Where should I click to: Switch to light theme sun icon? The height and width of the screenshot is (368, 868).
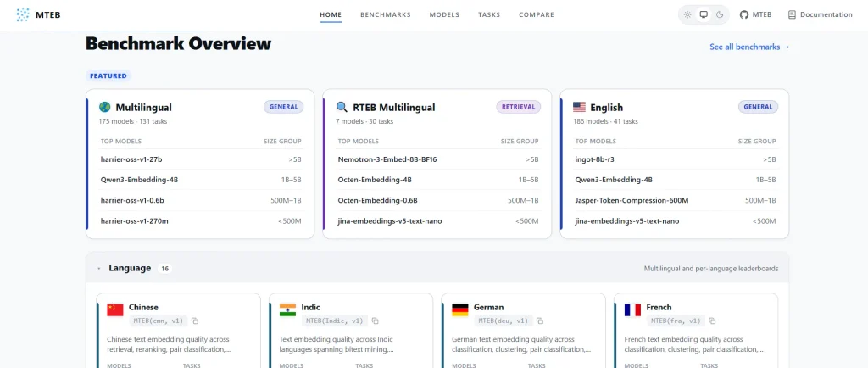[x=687, y=15]
